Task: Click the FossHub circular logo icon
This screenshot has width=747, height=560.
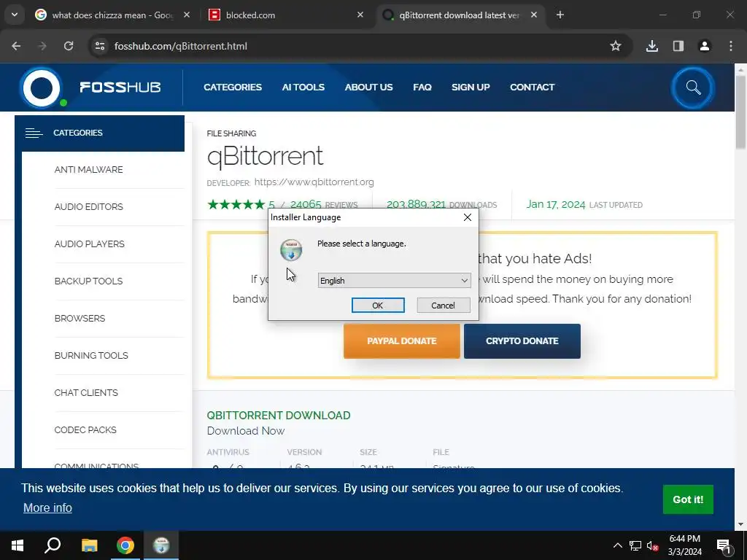Action: (x=41, y=88)
